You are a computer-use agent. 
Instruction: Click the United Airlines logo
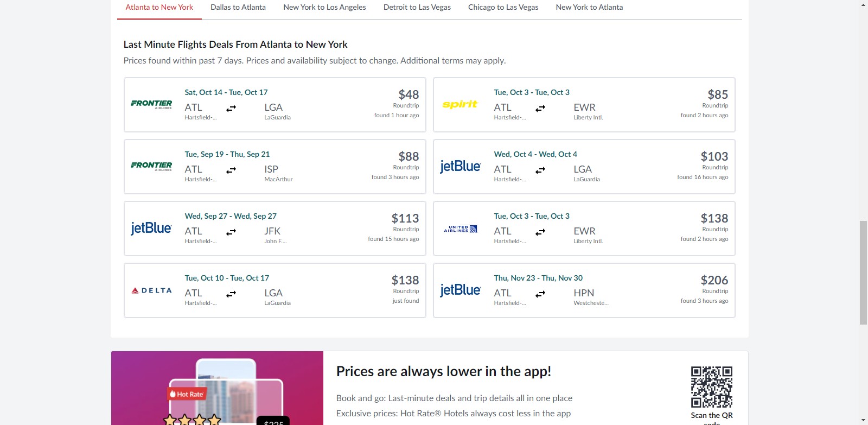[460, 229]
